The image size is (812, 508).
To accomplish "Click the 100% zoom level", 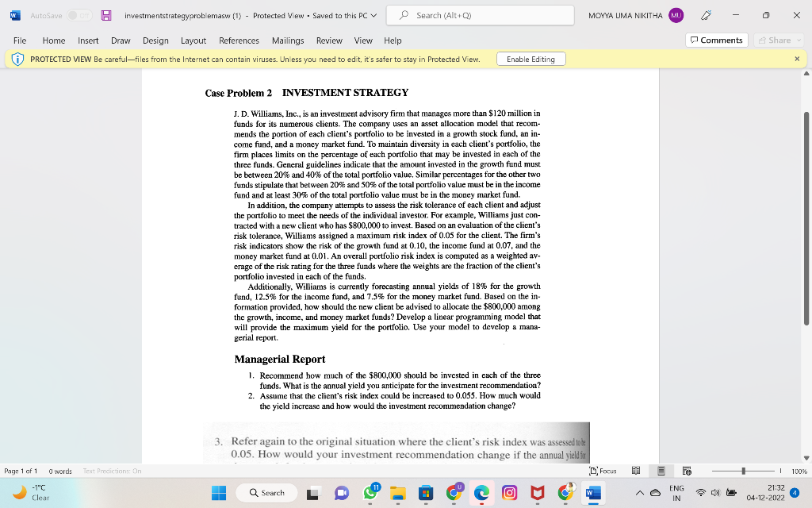I will 799,471.
